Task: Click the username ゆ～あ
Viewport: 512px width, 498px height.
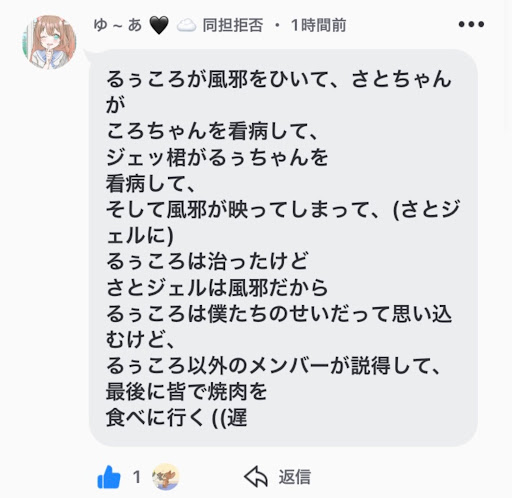Action: click(x=118, y=25)
